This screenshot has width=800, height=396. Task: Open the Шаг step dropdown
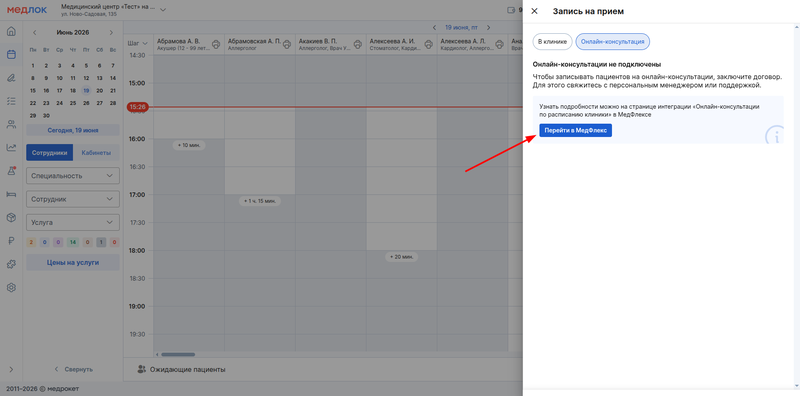pyautogui.click(x=138, y=43)
